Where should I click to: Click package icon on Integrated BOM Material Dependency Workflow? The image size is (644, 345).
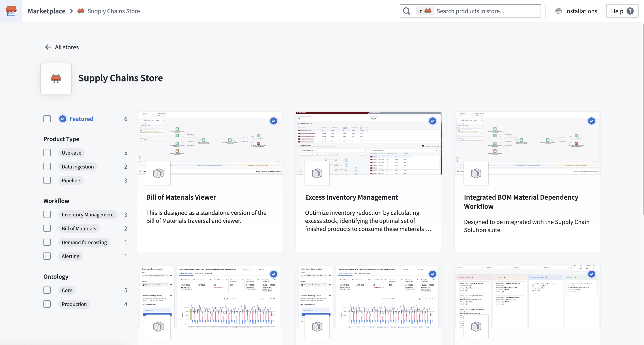point(476,173)
